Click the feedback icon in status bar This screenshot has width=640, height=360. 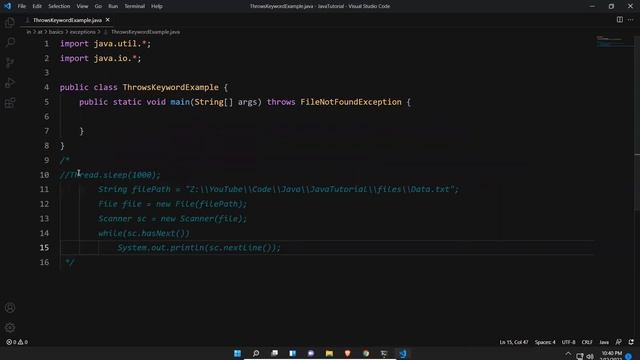(x=619, y=342)
